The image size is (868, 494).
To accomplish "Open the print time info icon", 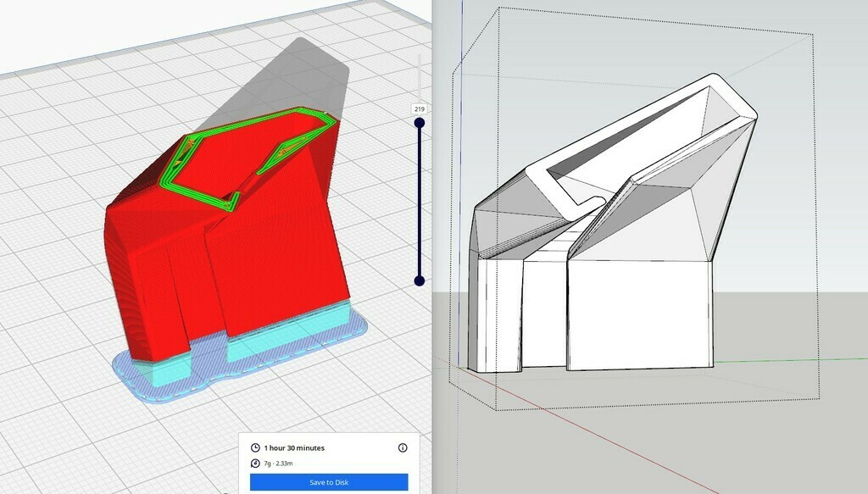I will click(x=403, y=447).
